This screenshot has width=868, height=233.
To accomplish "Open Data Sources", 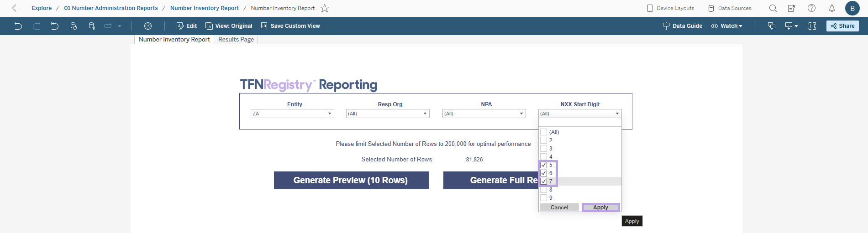I will [x=730, y=8].
